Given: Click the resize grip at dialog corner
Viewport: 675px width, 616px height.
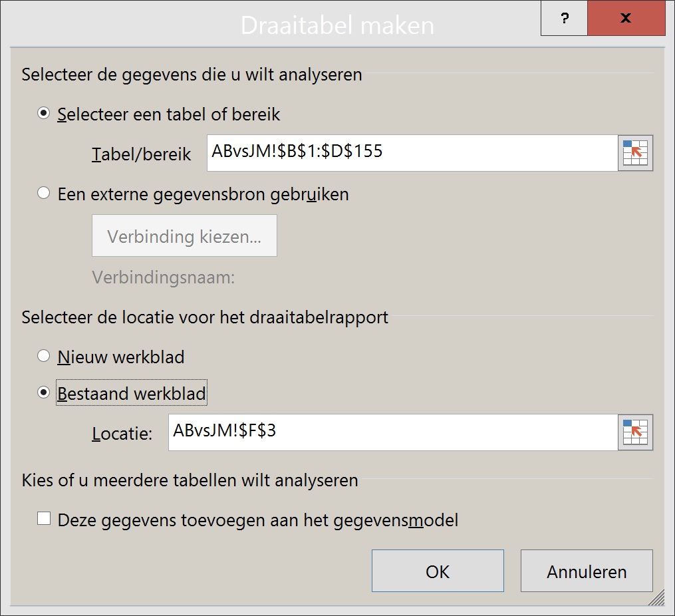Looking at the screenshot, I should [656, 597].
